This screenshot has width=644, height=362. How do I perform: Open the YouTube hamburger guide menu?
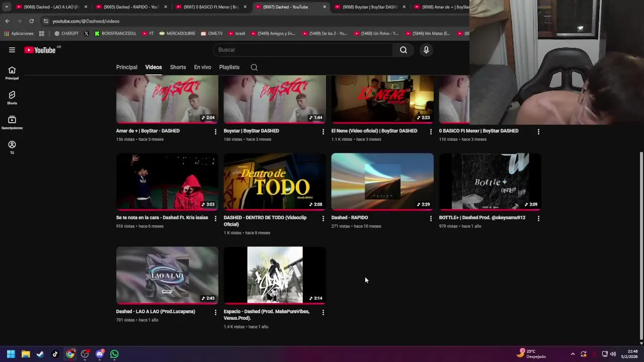click(x=12, y=50)
